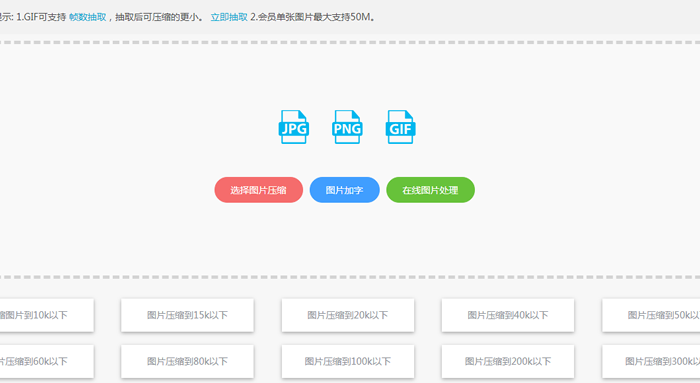Choose the 图片压缩到80k以下 preset
Screen dimensions: 700x383
pos(188,362)
